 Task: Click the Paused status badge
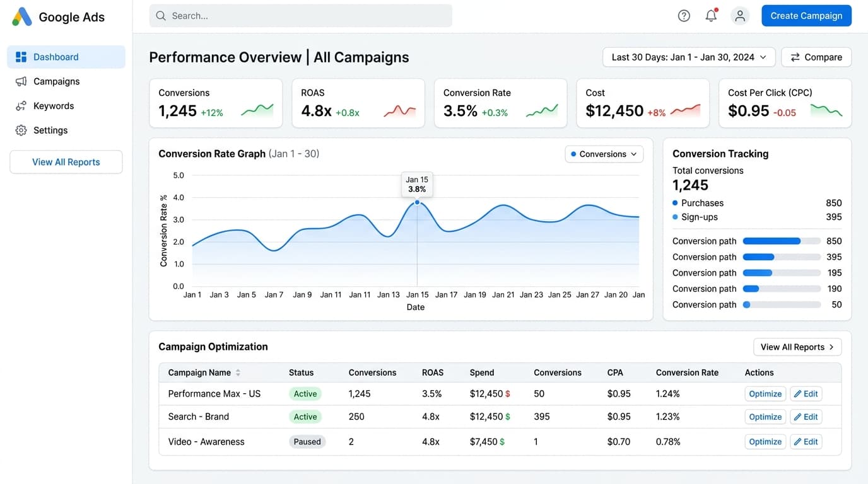[x=307, y=442]
